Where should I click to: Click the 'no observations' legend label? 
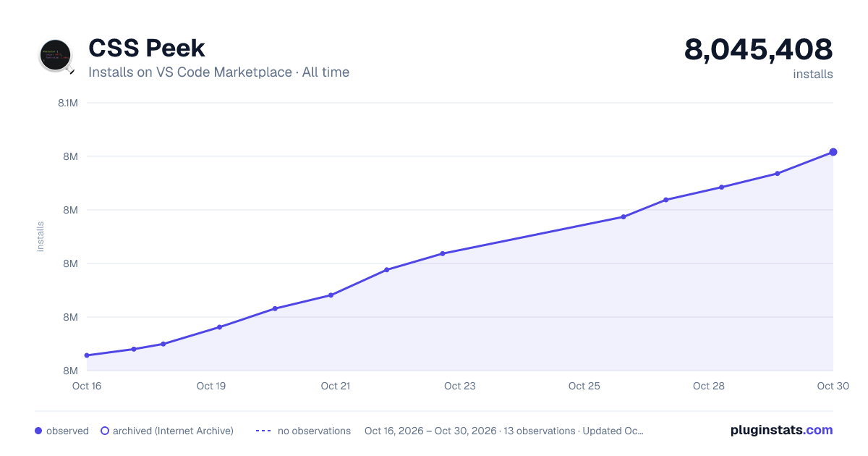pyautogui.click(x=314, y=431)
